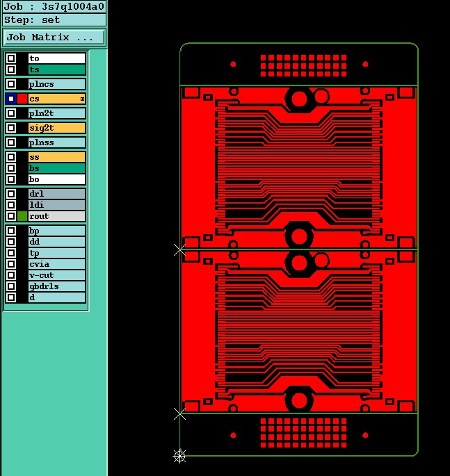Select the 'pln2t' layer name
Image resolution: width=450 pixels, height=476 pixels.
pyautogui.click(x=57, y=113)
